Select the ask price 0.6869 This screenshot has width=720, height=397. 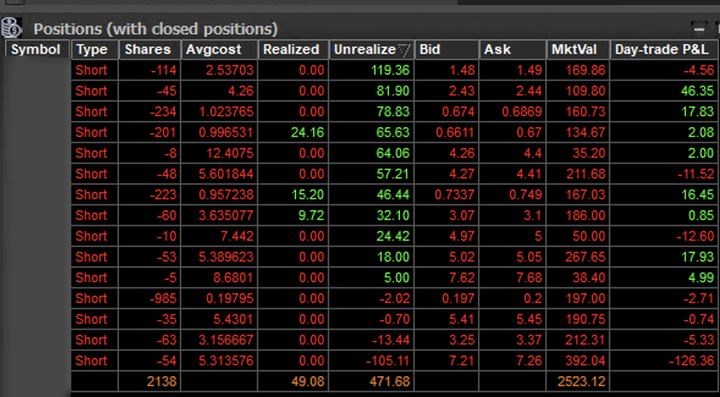(512, 112)
